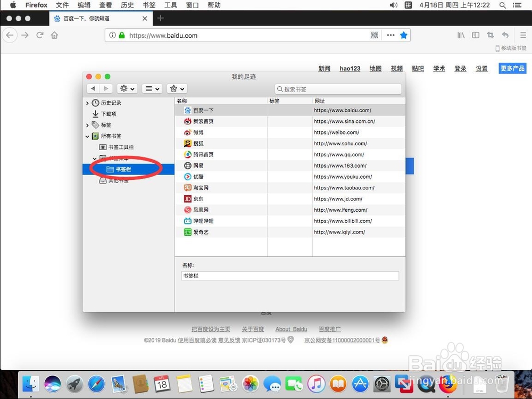Sort by the 名称 column header
This screenshot has width=532, height=399.
tap(221, 101)
